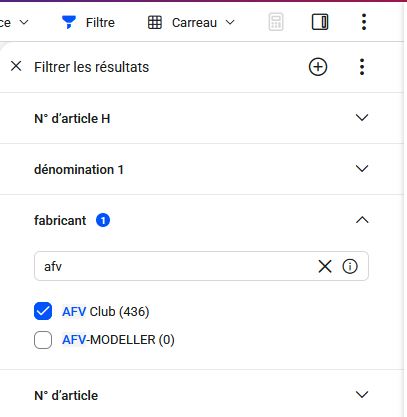Collapse the fabricant filter section
This screenshot has height=417, width=407.
(x=362, y=220)
